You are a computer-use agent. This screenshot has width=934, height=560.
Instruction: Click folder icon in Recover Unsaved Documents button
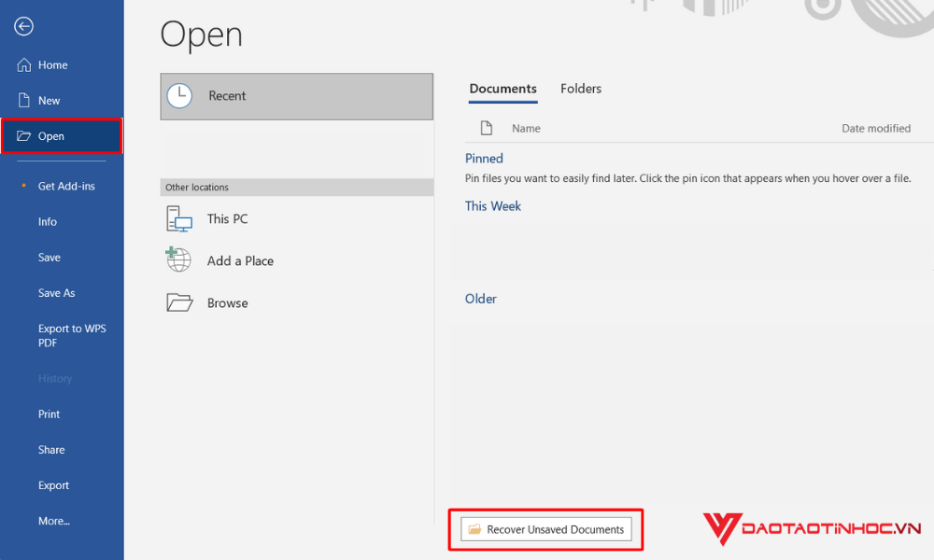474,529
